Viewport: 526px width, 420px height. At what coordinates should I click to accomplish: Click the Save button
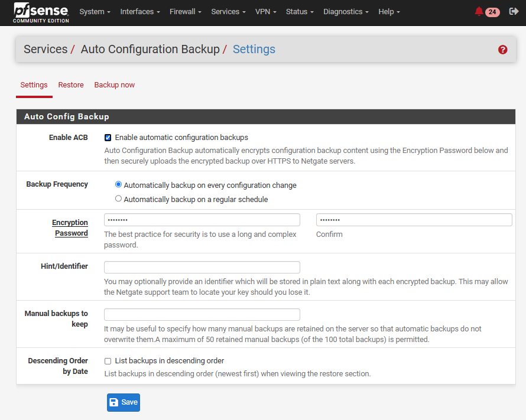pyautogui.click(x=124, y=402)
